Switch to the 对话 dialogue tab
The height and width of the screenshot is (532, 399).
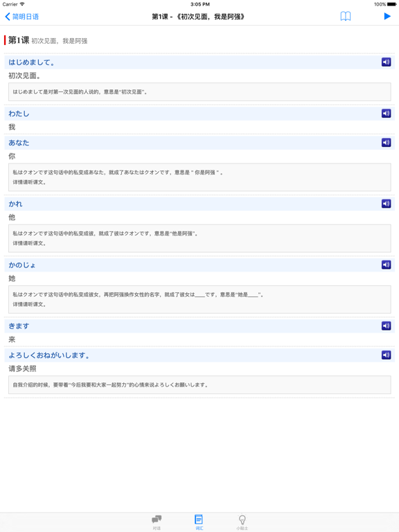pos(157,522)
